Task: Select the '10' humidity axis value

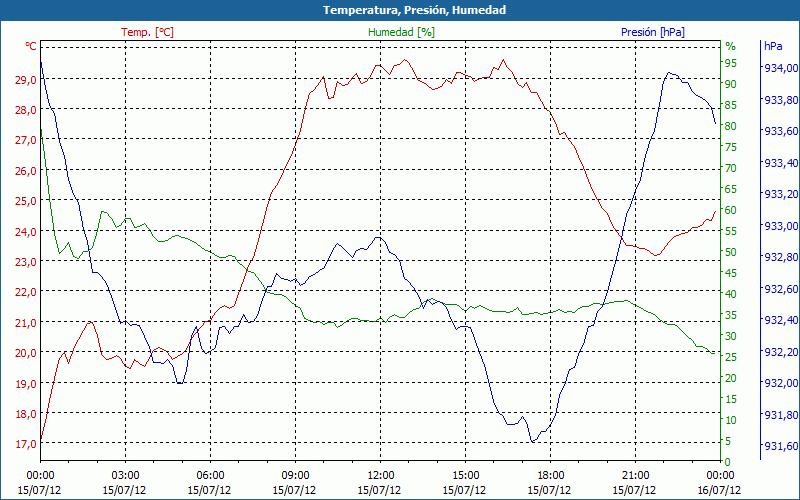Action: [731, 420]
